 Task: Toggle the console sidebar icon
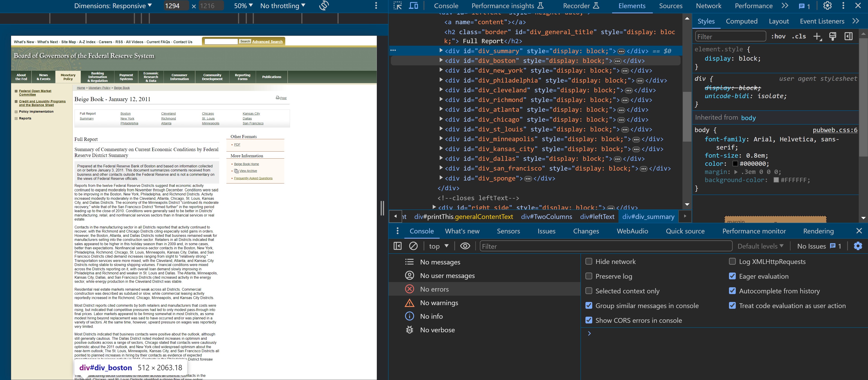click(398, 246)
